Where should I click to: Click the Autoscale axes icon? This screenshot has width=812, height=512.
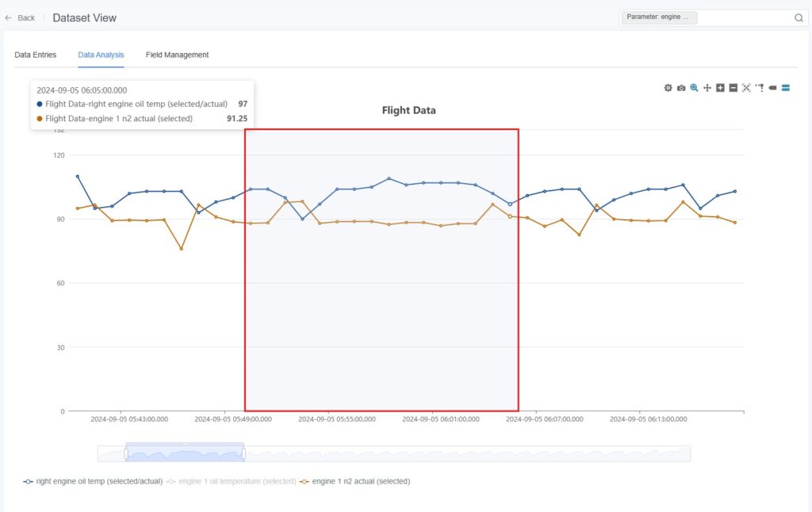pyautogui.click(x=746, y=88)
